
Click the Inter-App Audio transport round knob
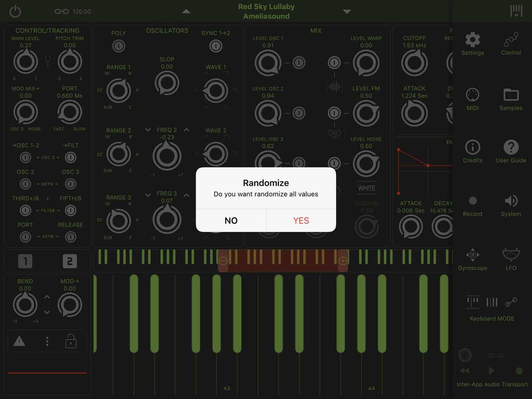465,355
